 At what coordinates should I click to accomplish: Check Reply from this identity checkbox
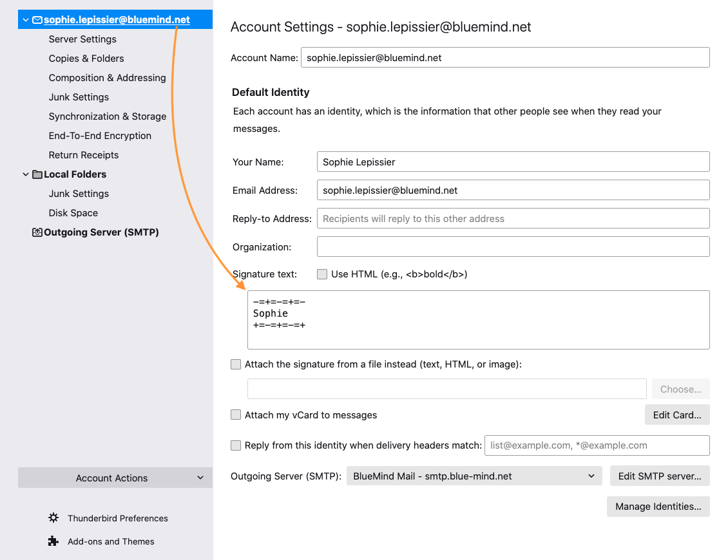tap(236, 445)
